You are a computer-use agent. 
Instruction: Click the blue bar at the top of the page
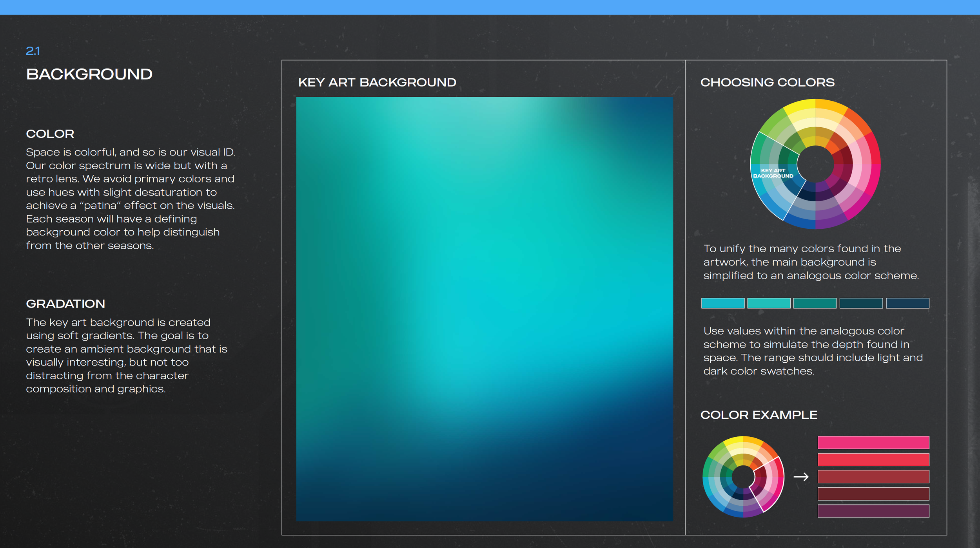point(490,6)
